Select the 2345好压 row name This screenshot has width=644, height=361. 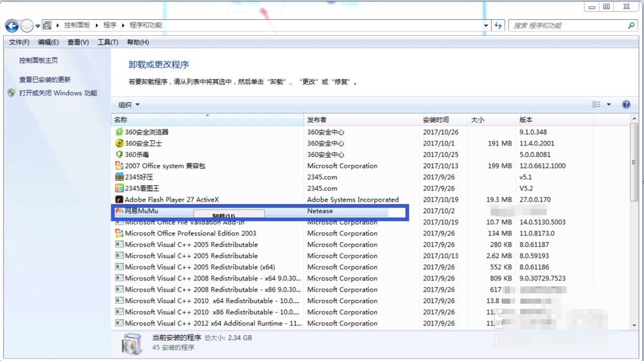tap(139, 177)
